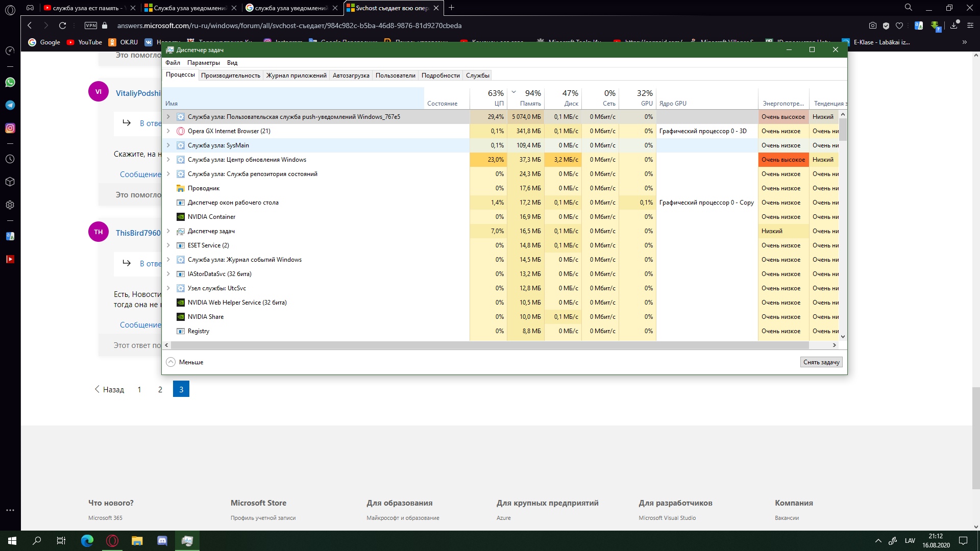980x551 pixels.
Task: Sort processes by Память column header
Action: 526,97
